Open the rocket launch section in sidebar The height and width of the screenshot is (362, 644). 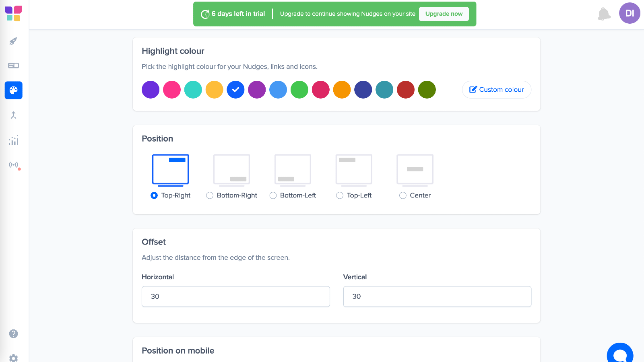click(13, 41)
